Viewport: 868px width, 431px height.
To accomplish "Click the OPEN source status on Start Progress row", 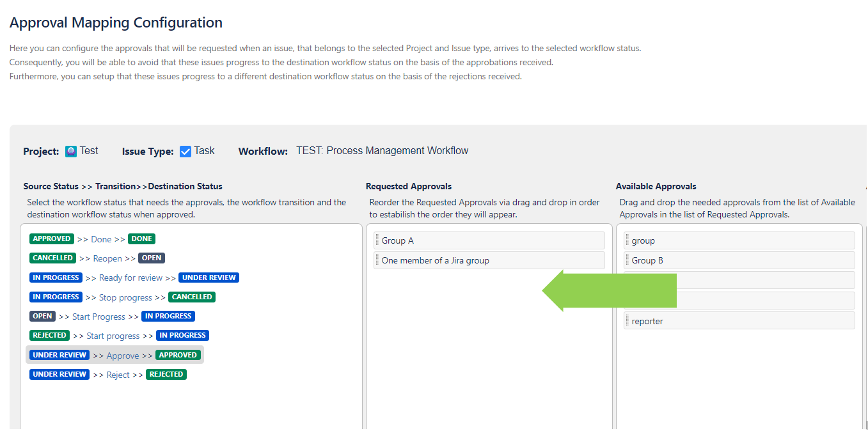I will [x=42, y=316].
